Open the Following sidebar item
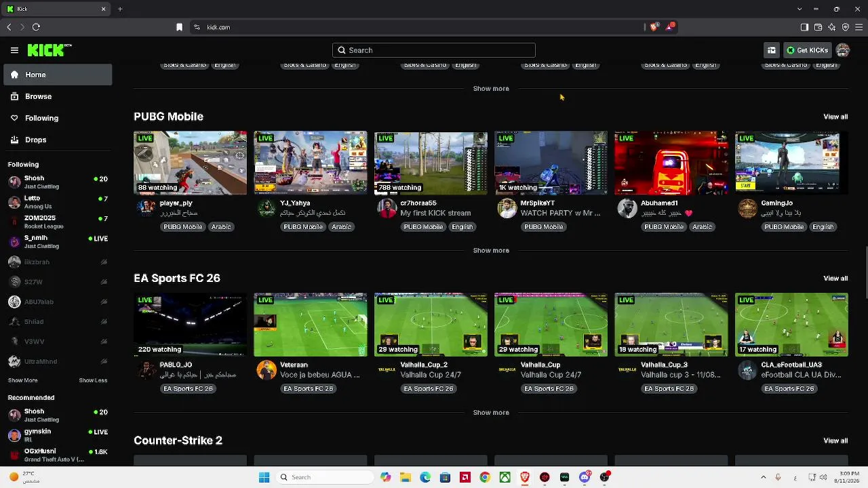The width and height of the screenshot is (868, 488). [58, 118]
